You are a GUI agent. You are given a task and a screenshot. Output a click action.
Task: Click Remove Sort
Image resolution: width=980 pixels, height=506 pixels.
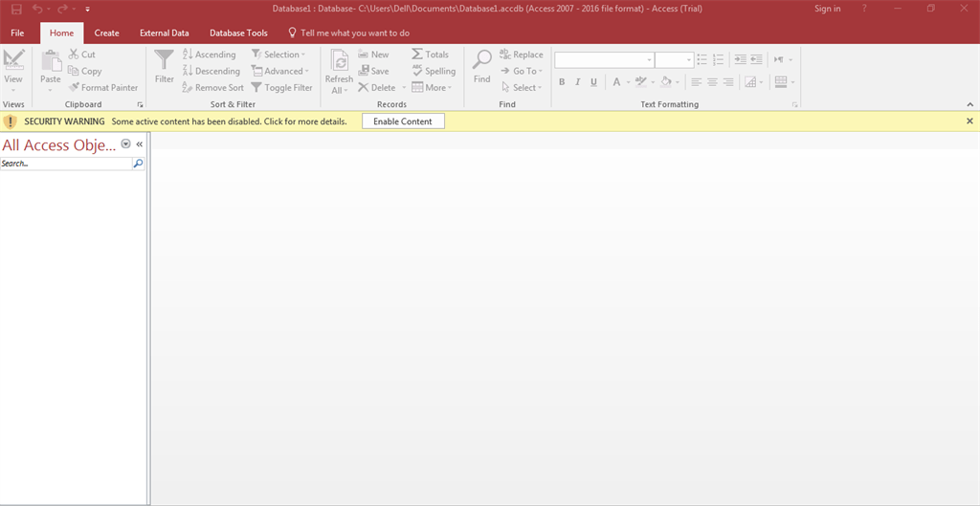click(212, 87)
